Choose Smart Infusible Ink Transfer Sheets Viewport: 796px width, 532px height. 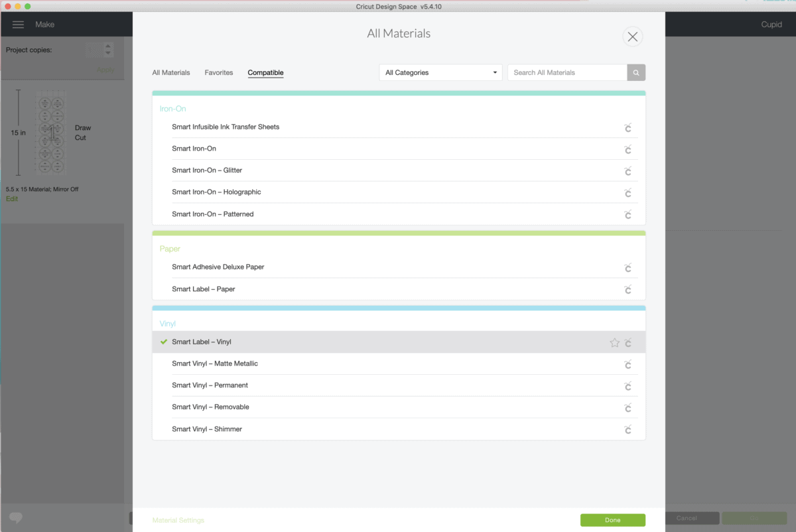tap(226, 127)
